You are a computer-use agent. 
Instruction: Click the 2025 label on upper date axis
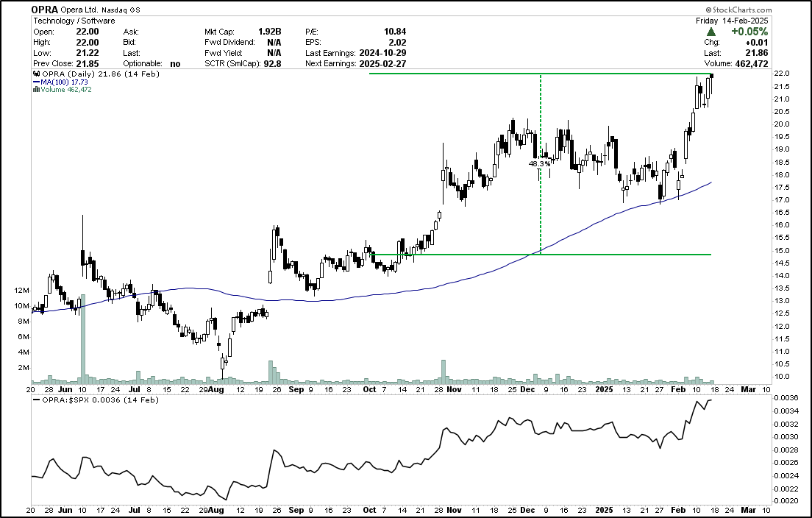click(604, 389)
